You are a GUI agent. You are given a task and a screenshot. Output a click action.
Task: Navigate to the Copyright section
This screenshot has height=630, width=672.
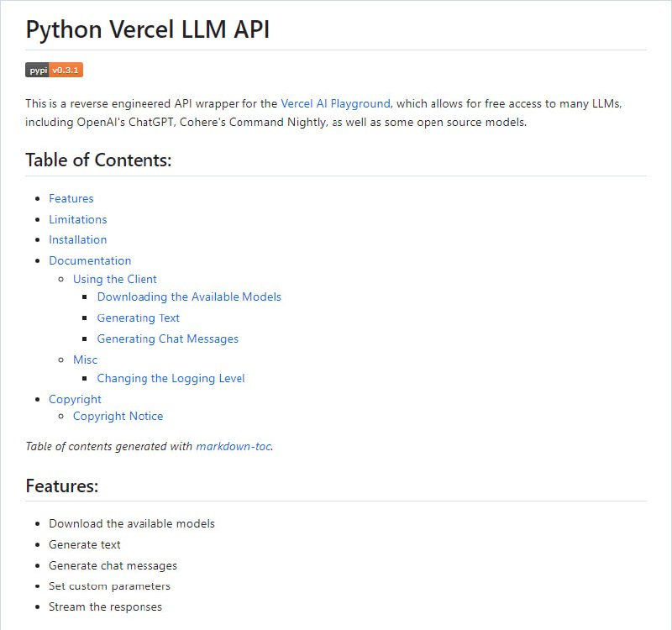75,399
